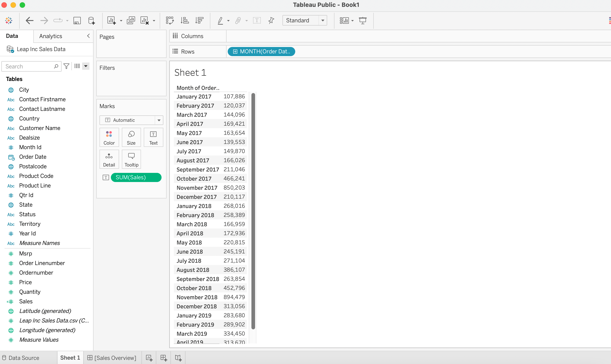Click the Sort Ascending toolbar icon
611x364 pixels.
pos(185,20)
